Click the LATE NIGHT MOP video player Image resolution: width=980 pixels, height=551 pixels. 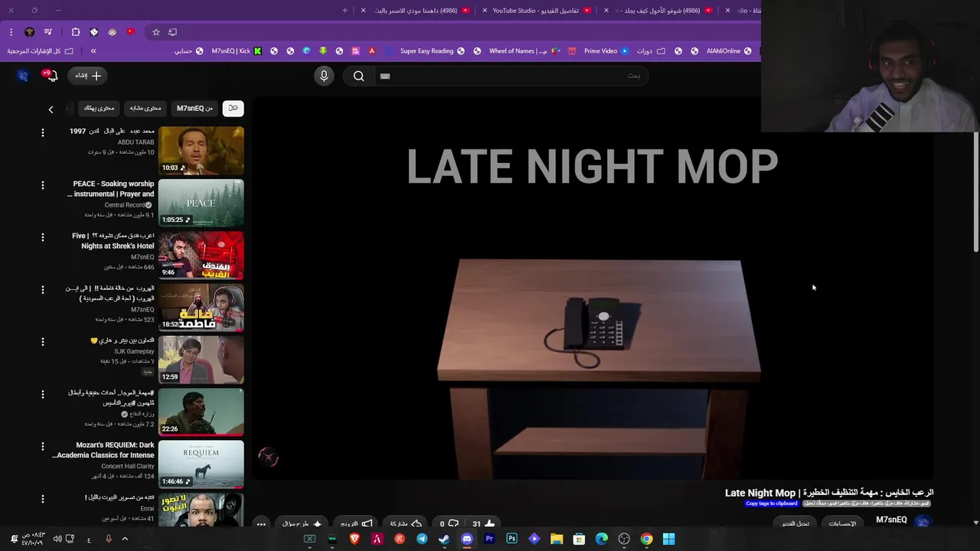click(593, 289)
